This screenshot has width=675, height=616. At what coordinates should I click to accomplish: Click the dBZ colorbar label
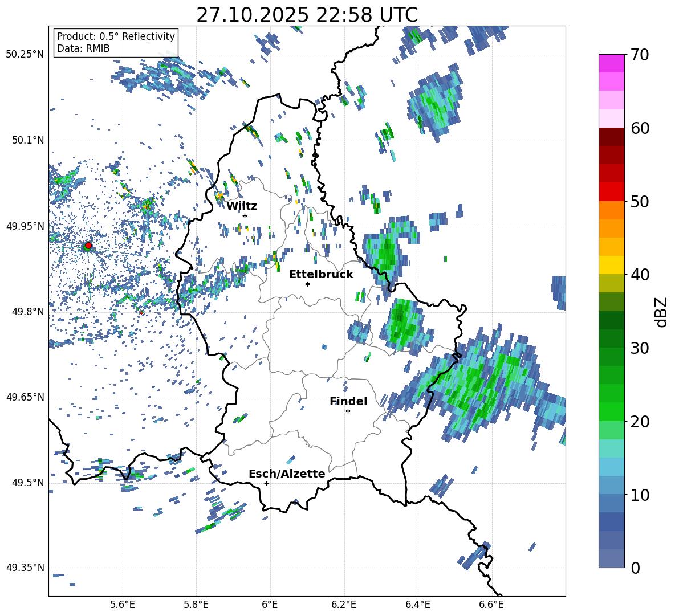coord(661,312)
